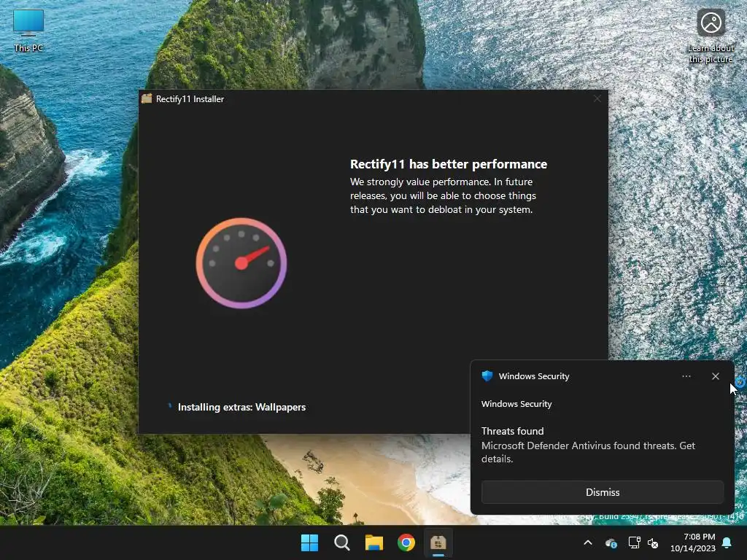Click the Windows Security shield icon

[487, 376]
